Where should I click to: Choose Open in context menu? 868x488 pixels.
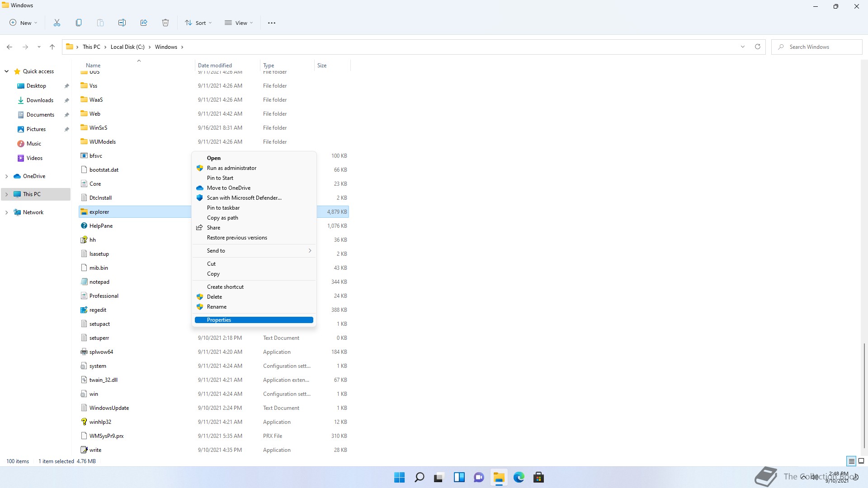point(254,158)
